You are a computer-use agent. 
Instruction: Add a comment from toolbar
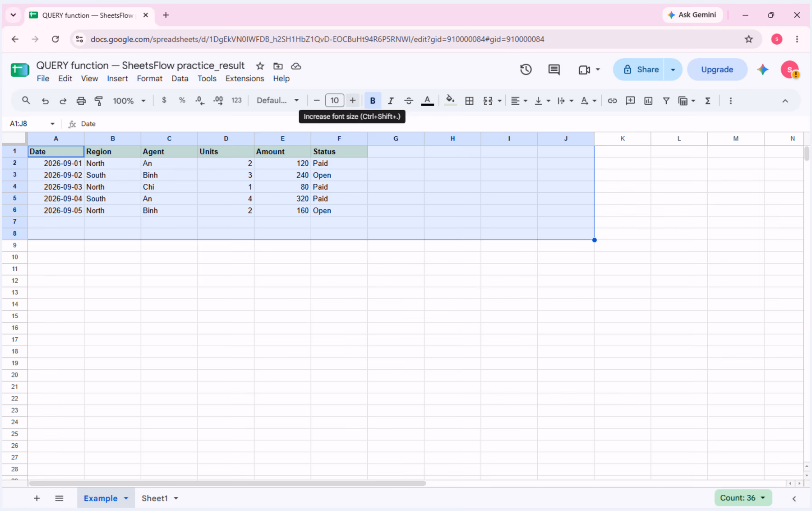(630, 101)
